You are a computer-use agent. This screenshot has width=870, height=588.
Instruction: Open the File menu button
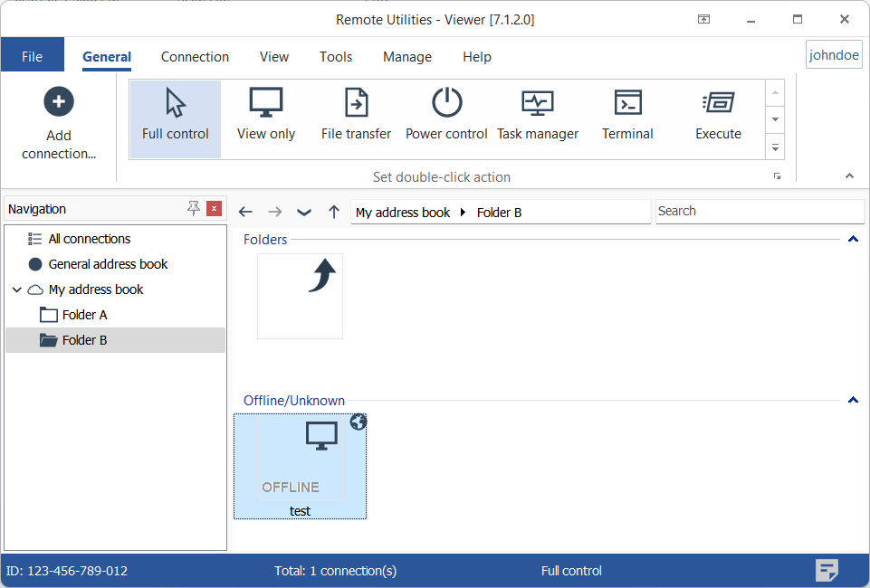32,57
